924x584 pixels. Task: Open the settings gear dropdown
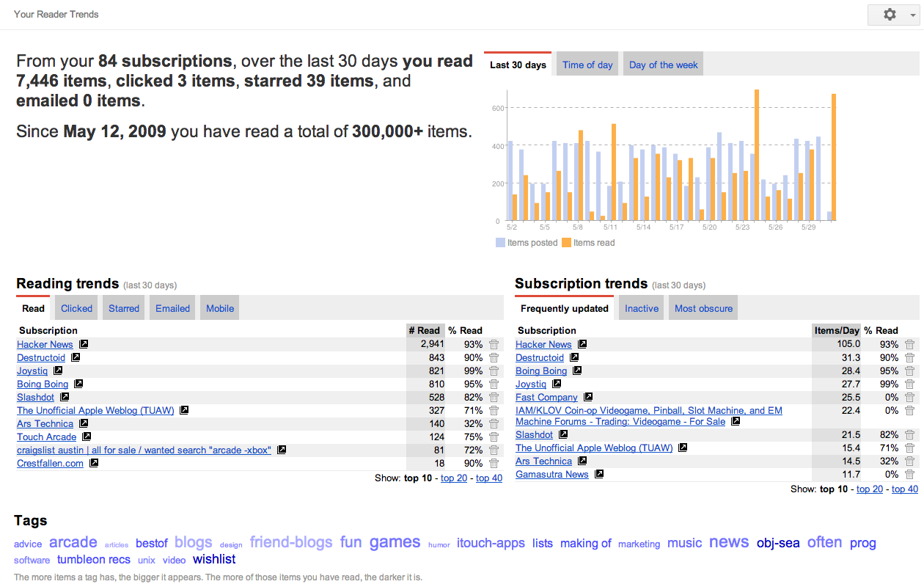[x=892, y=15]
